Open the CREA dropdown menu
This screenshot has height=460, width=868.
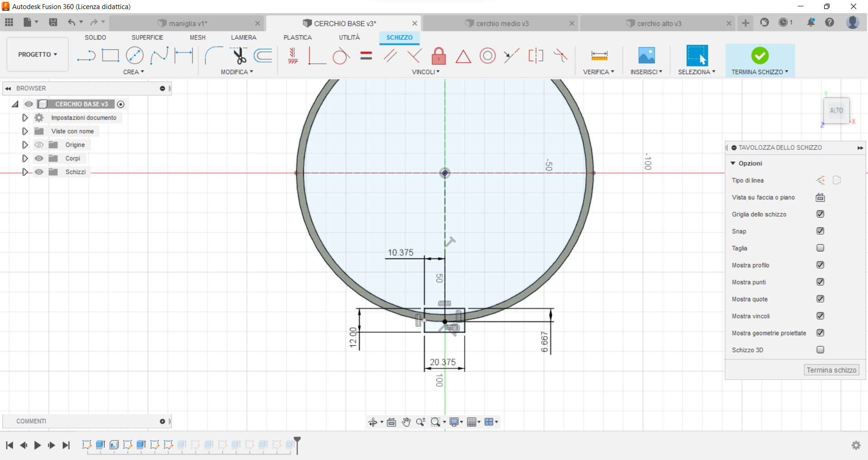(134, 71)
